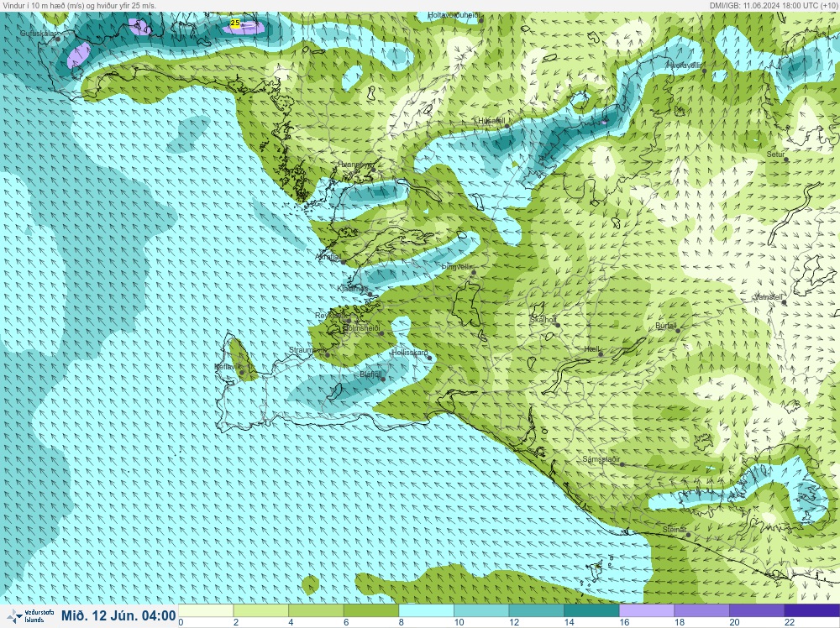Click the Reykjavík station label

[x=331, y=316]
